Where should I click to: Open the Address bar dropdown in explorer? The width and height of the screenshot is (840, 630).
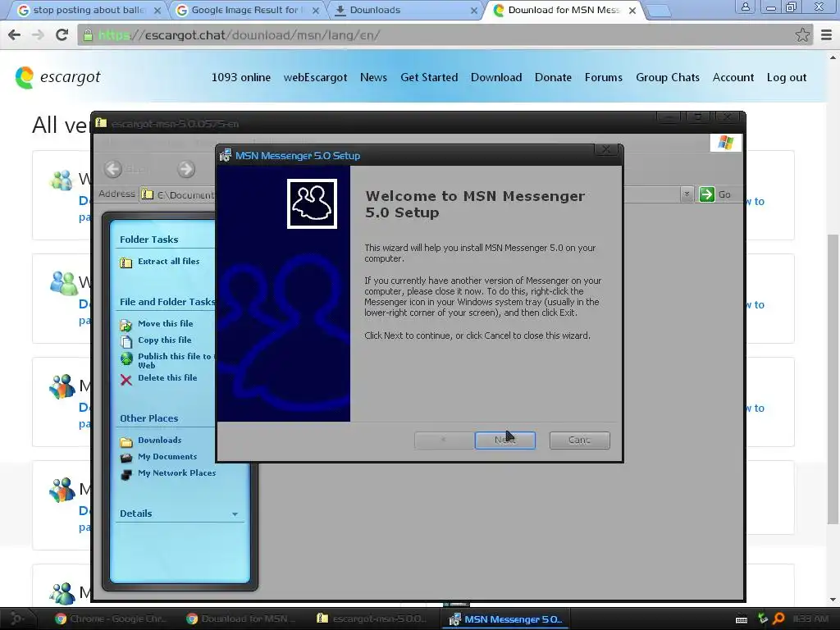687,194
